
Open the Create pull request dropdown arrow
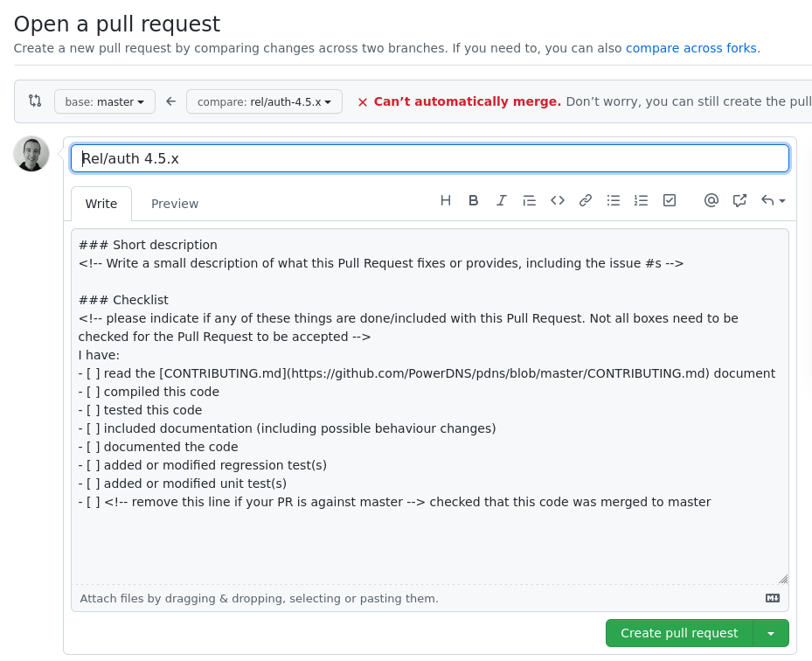[771, 633]
